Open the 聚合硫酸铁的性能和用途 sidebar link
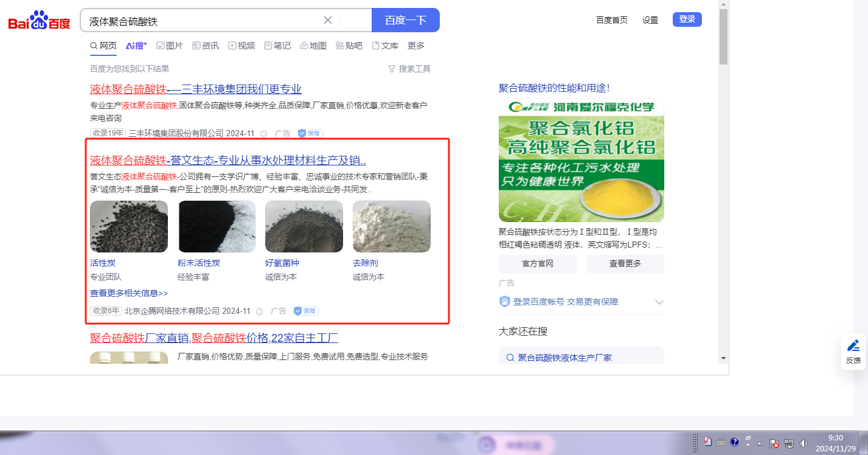The height and width of the screenshot is (455, 868). pyautogui.click(x=554, y=88)
